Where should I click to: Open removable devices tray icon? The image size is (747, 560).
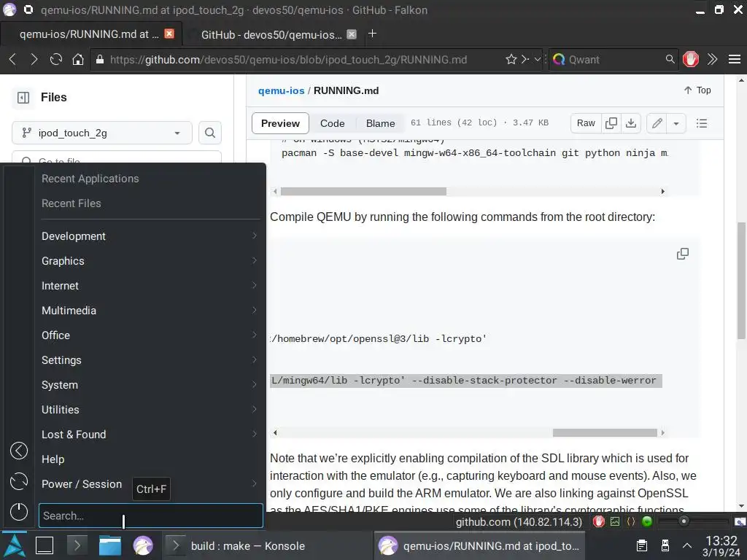(x=665, y=545)
